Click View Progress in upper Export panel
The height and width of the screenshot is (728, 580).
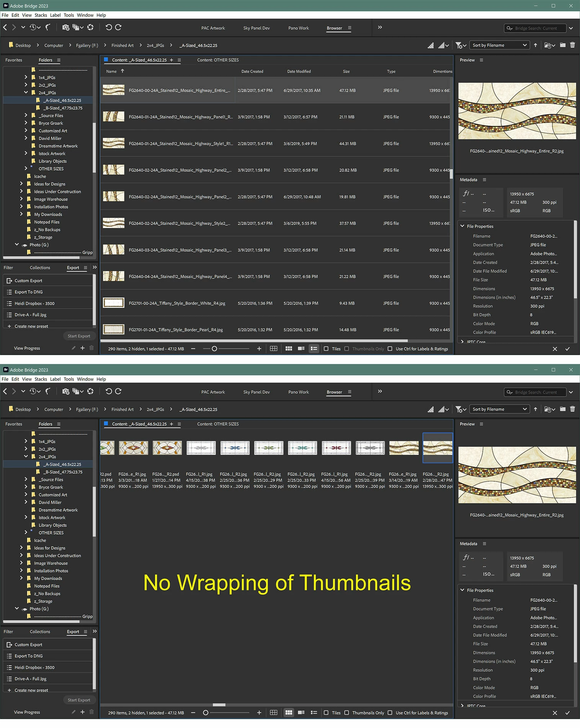click(x=27, y=348)
